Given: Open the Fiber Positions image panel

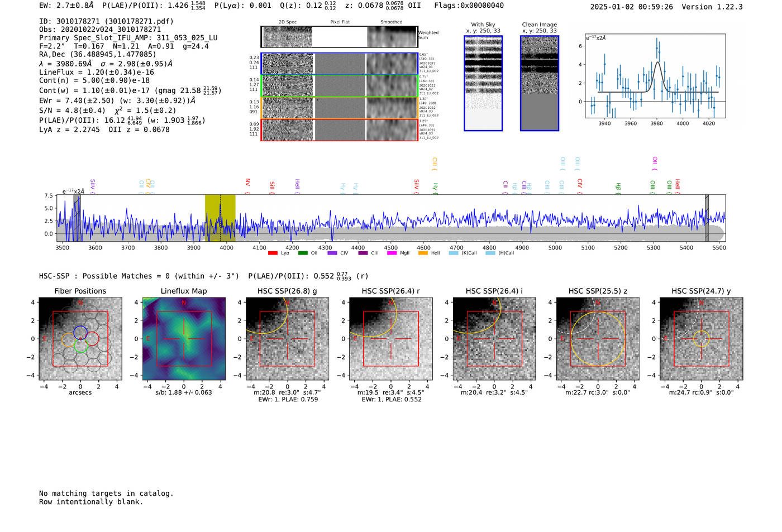Looking at the screenshot, I should (x=80, y=339).
